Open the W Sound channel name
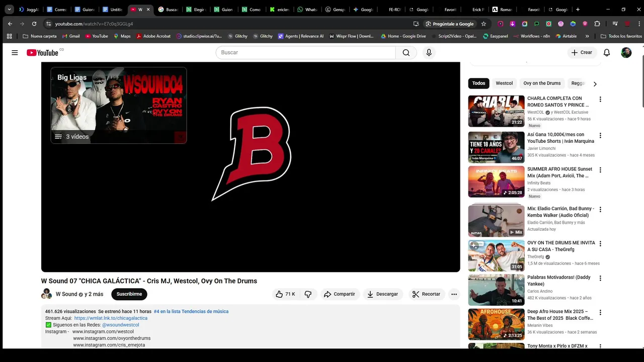The image size is (644, 362). (x=66, y=295)
